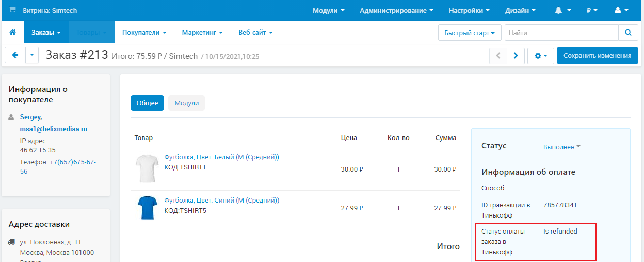Click email msa1@helixmediaa.ru link

tap(54, 129)
